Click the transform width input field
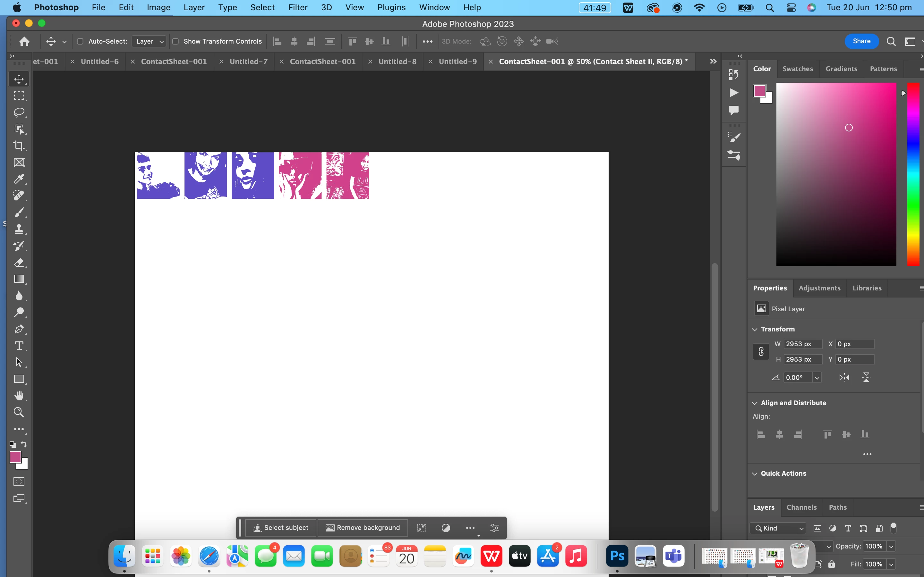This screenshot has width=924, height=577. pyautogui.click(x=803, y=344)
